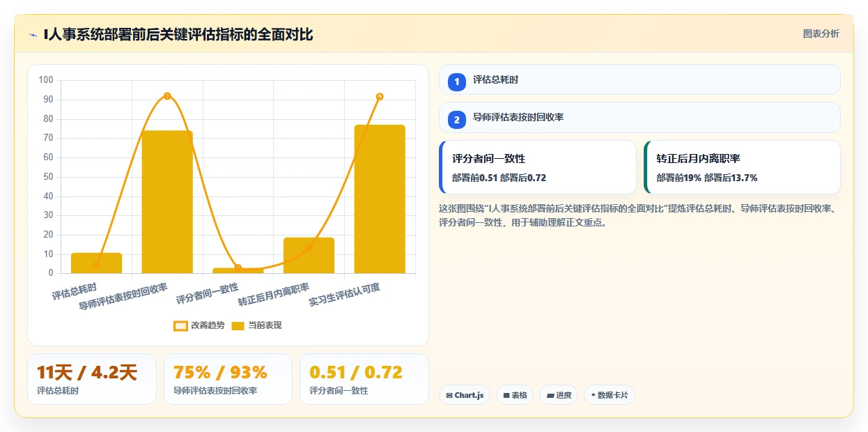
Task: Click the 75% / 93% stat card
Action: pos(228,379)
